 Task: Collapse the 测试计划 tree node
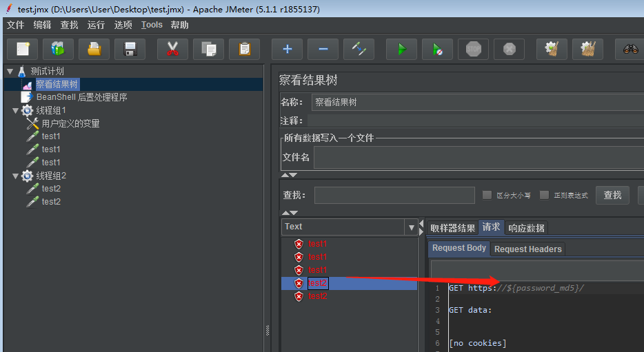point(10,72)
